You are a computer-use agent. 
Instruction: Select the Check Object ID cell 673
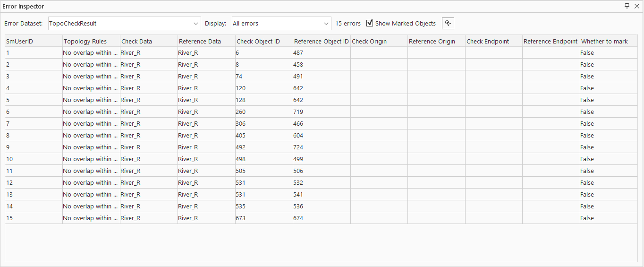click(x=263, y=218)
